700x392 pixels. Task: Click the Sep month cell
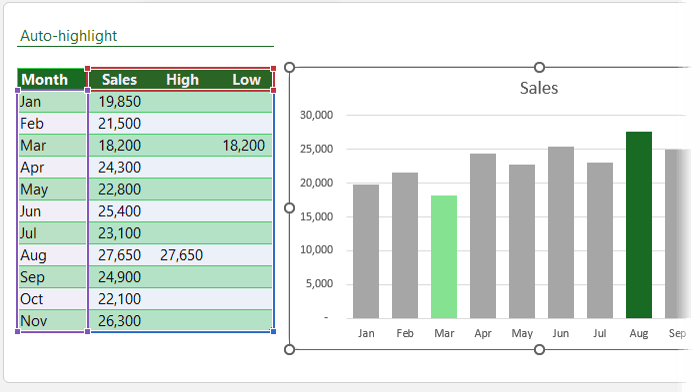point(52,277)
